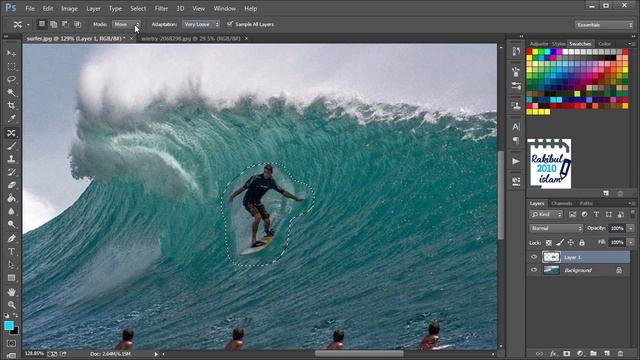The width and height of the screenshot is (640, 360).
Task: Select the Brush tool
Action: (x=11, y=146)
